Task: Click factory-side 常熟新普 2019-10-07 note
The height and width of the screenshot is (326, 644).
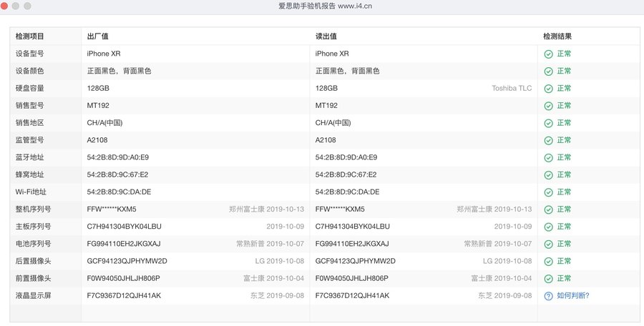Action: pos(270,244)
